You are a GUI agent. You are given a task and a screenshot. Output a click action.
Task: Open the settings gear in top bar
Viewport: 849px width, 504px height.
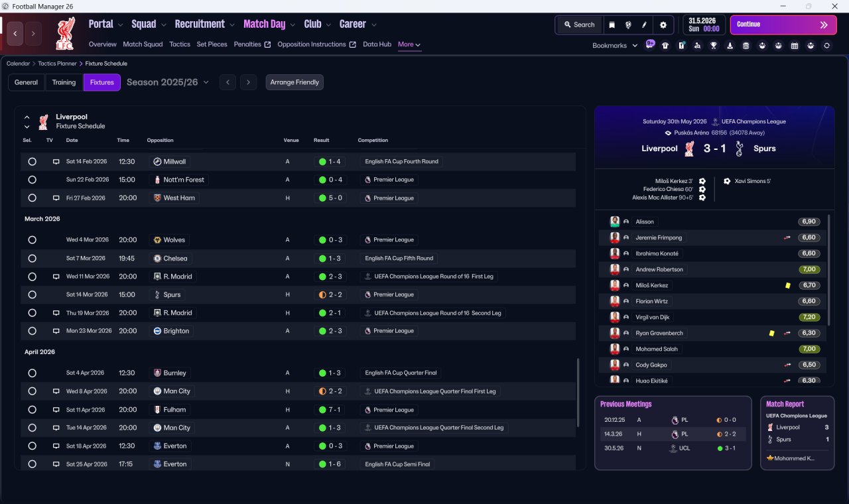pos(663,25)
